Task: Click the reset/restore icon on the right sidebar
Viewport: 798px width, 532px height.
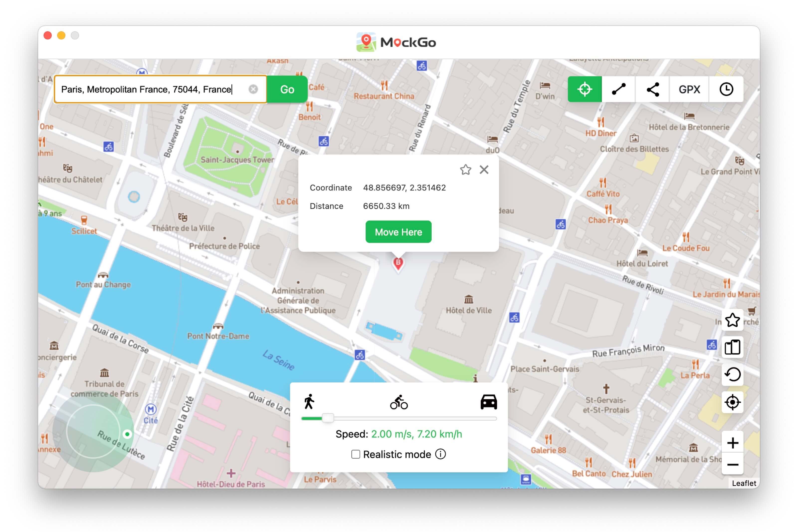Action: tap(732, 375)
